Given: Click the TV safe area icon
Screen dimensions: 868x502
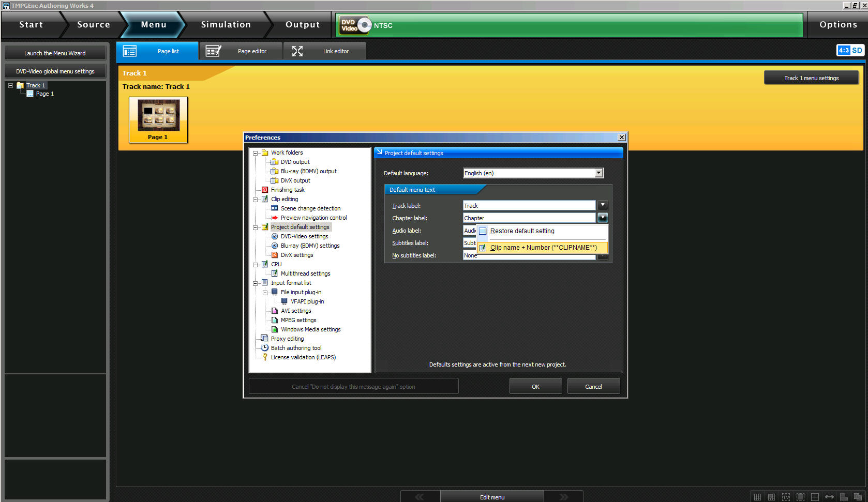Looking at the screenshot, I should 786,497.
